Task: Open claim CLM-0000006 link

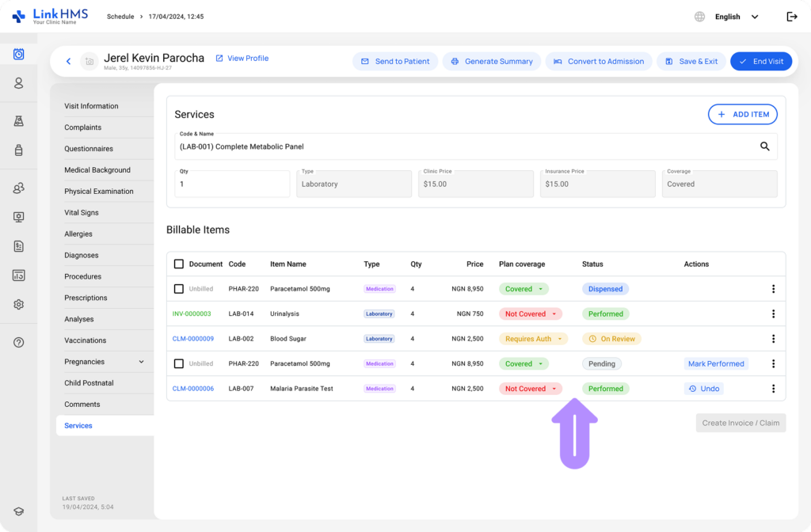Action: tap(193, 388)
